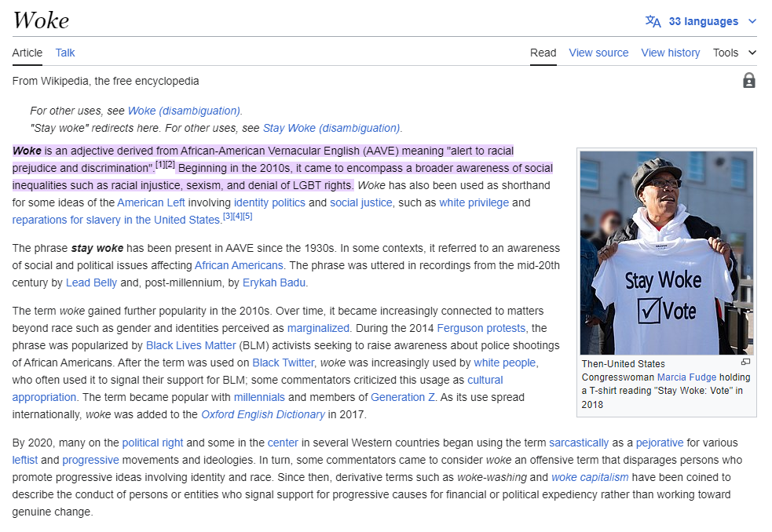Open the center link

click(x=283, y=443)
